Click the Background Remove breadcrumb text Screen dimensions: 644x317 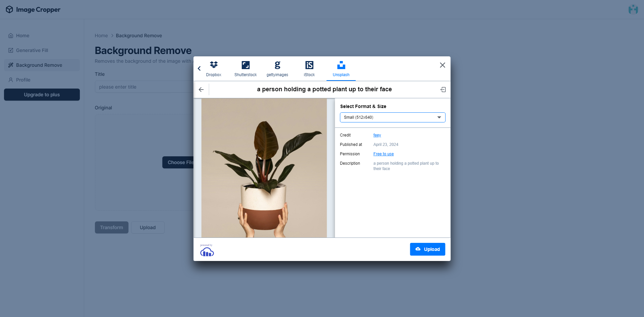point(139,36)
